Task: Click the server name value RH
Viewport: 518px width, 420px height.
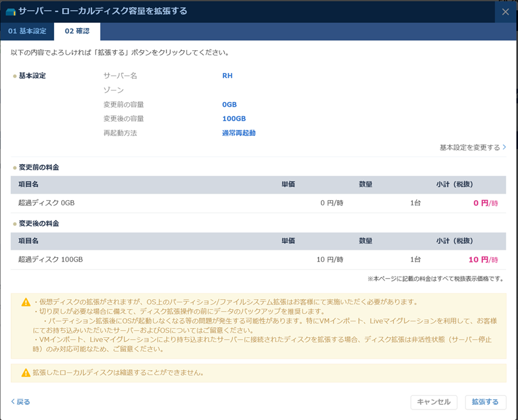Action: (x=228, y=76)
